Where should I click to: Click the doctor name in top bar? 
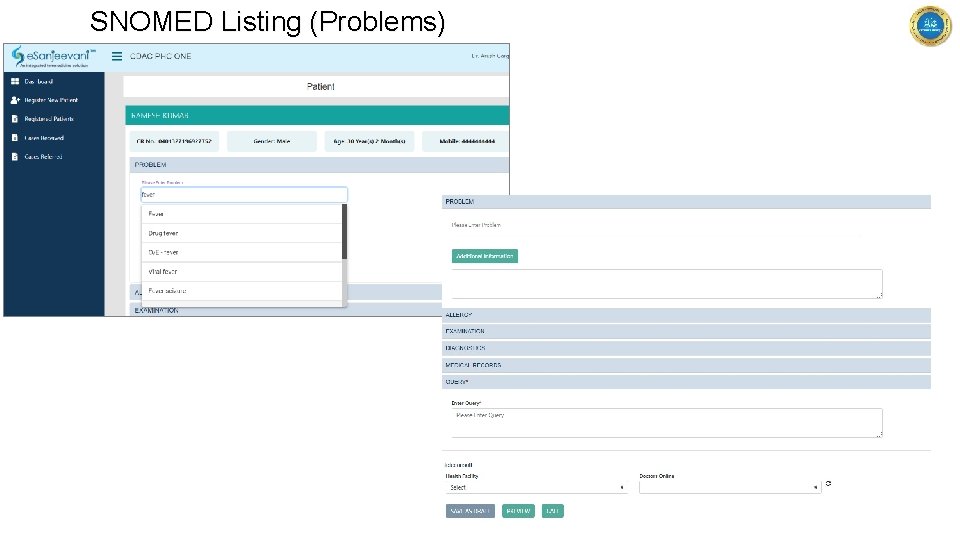[x=490, y=56]
